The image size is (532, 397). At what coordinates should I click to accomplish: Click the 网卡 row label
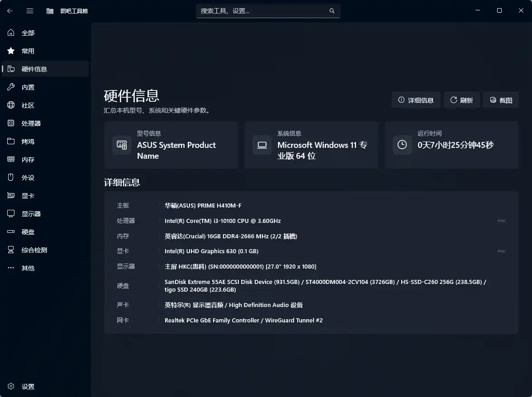click(x=123, y=321)
